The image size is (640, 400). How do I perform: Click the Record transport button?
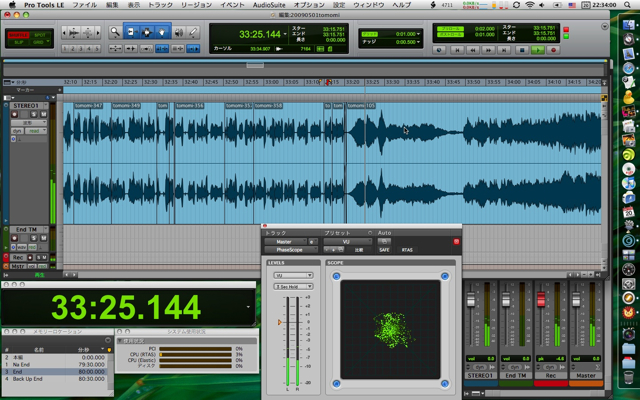coord(551,49)
